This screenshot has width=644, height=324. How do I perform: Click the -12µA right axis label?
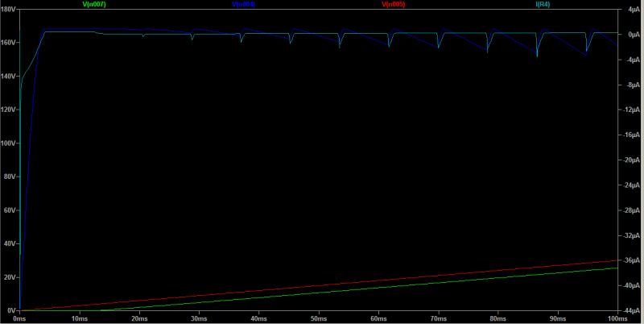pos(632,110)
